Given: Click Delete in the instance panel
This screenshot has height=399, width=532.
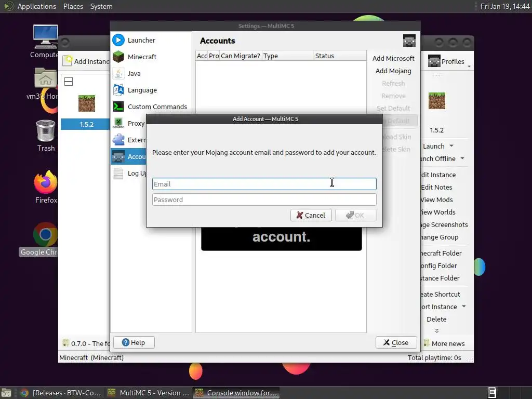Looking at the screenshot, I should tap(436, 319).
